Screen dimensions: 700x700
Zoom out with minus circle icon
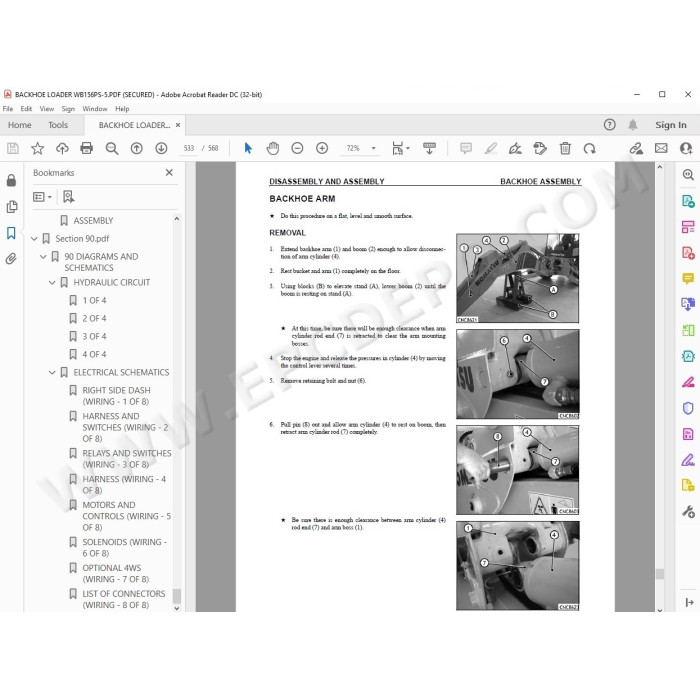(297, 148)
